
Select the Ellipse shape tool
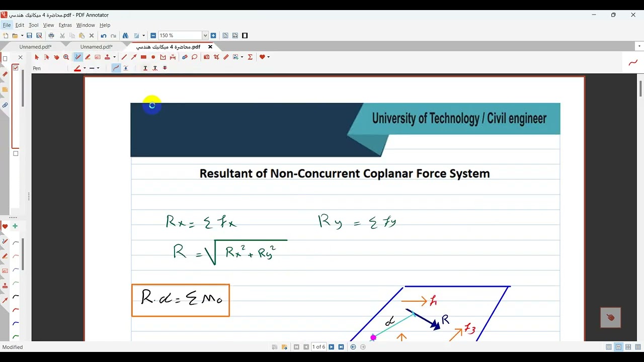click(x=153, y=57)
